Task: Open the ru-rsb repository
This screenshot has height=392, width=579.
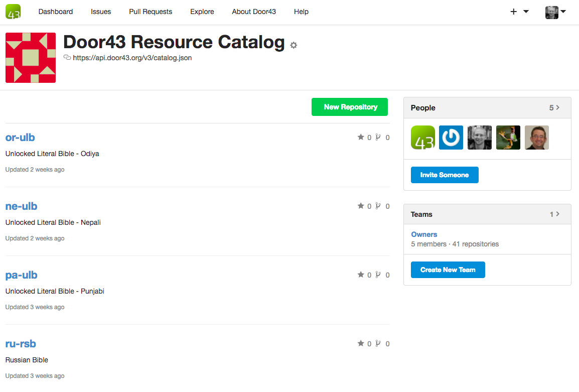Action: pyautogui.click(x=21, y=344)
